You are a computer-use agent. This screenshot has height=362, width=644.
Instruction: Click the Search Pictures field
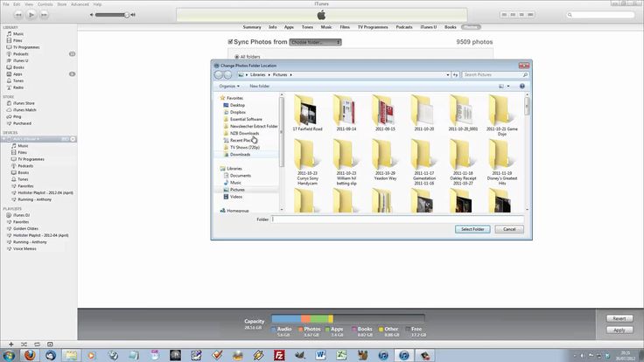495,74
